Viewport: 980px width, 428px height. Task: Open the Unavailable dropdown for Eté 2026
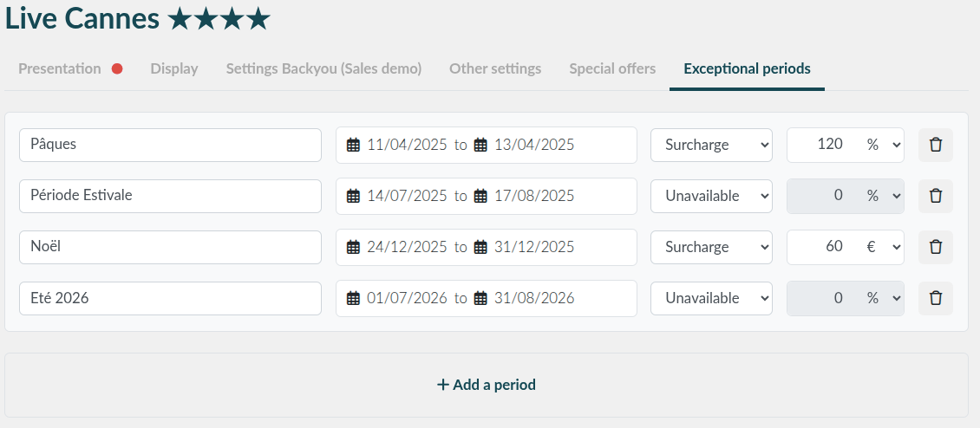click(711, 299)
